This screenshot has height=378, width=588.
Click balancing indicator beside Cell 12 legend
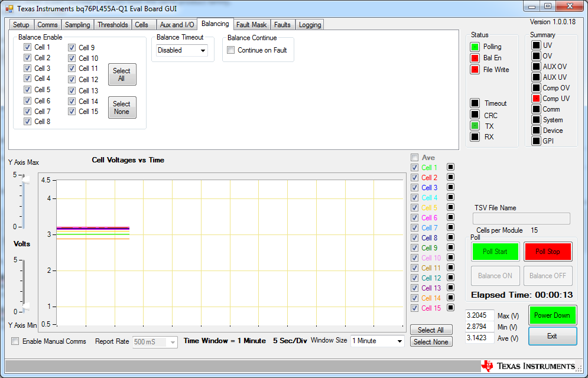click(451, 277)
